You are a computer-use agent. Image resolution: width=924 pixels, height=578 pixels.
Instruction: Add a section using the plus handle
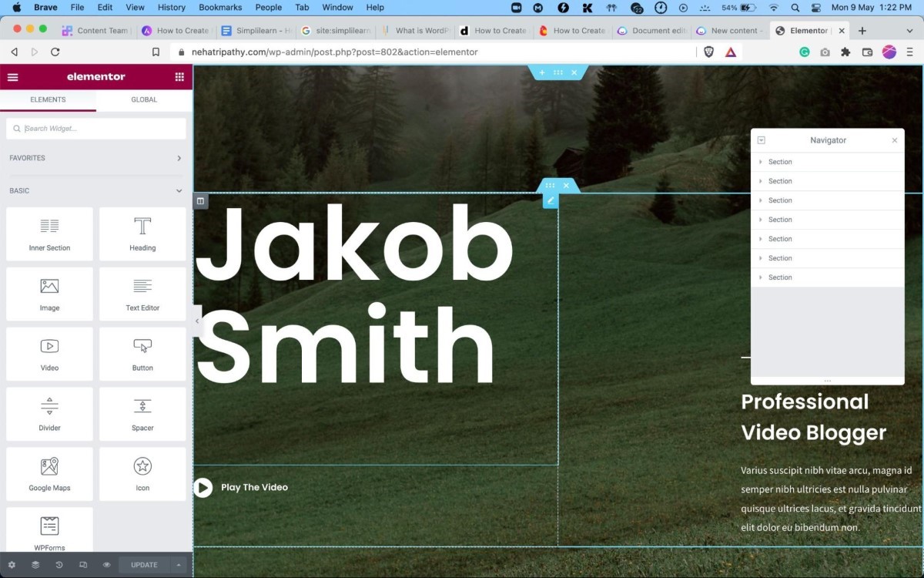point(542,72)
